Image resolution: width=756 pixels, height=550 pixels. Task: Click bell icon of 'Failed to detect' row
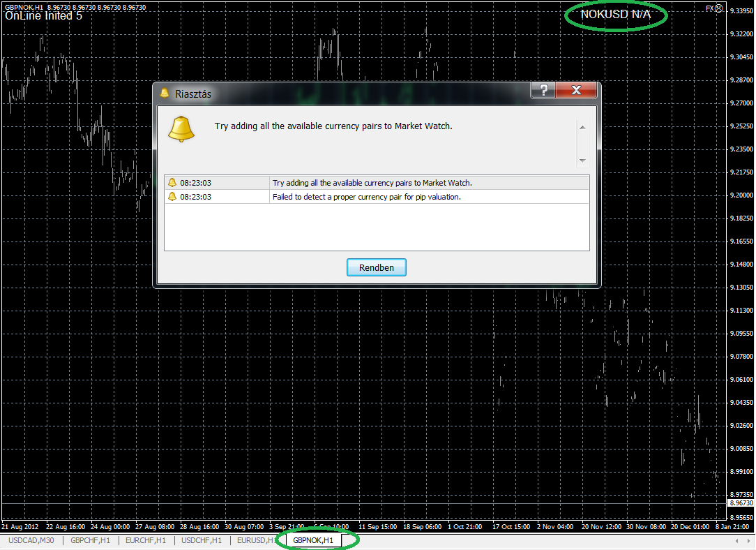coord(172,197)
